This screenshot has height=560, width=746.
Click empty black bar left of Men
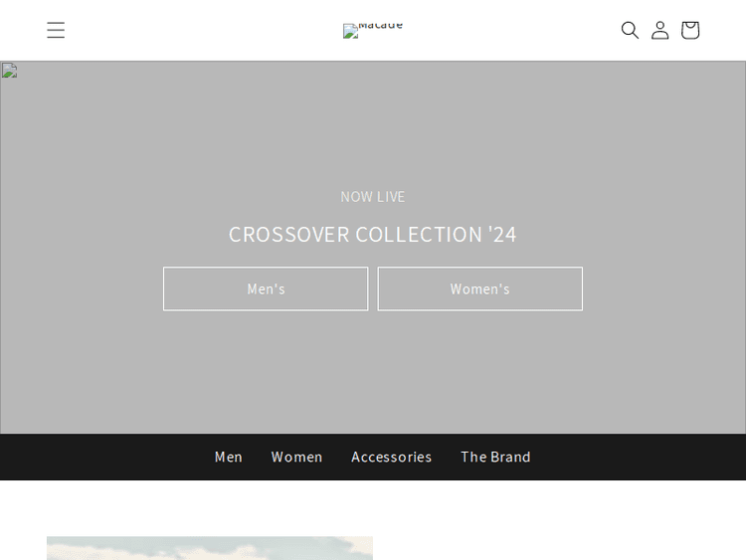click(99, 457)
